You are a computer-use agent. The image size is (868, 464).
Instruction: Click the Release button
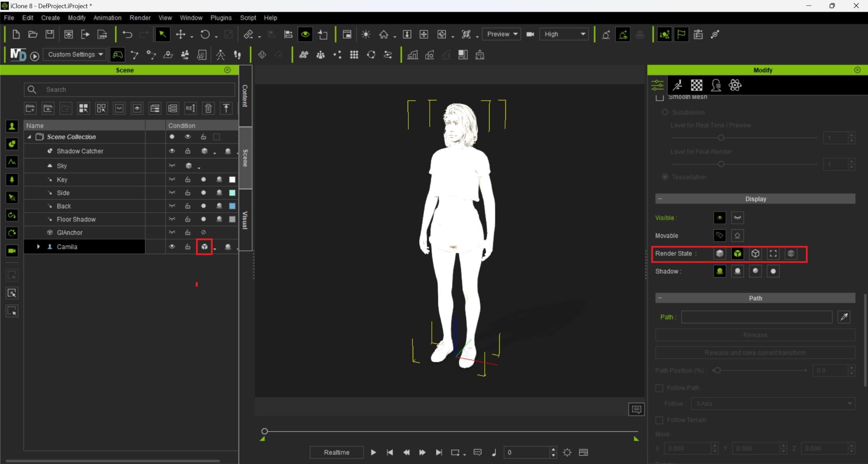pos(755,335)
